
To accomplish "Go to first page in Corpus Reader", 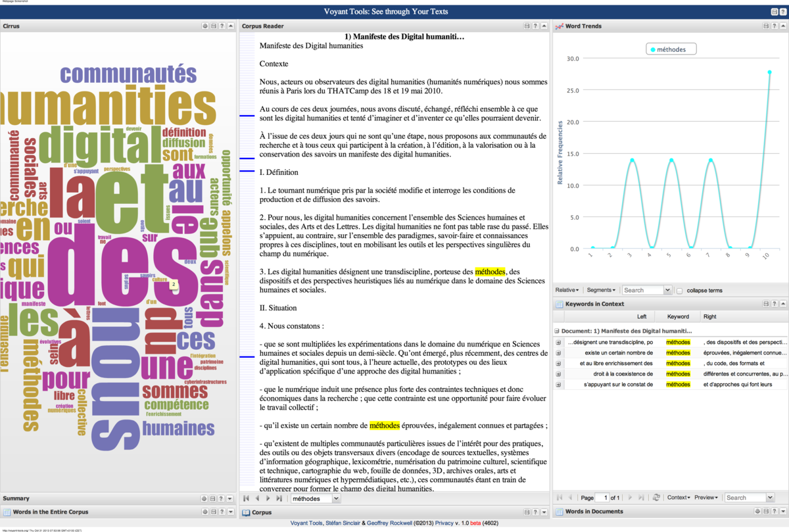I will point(247,498).
